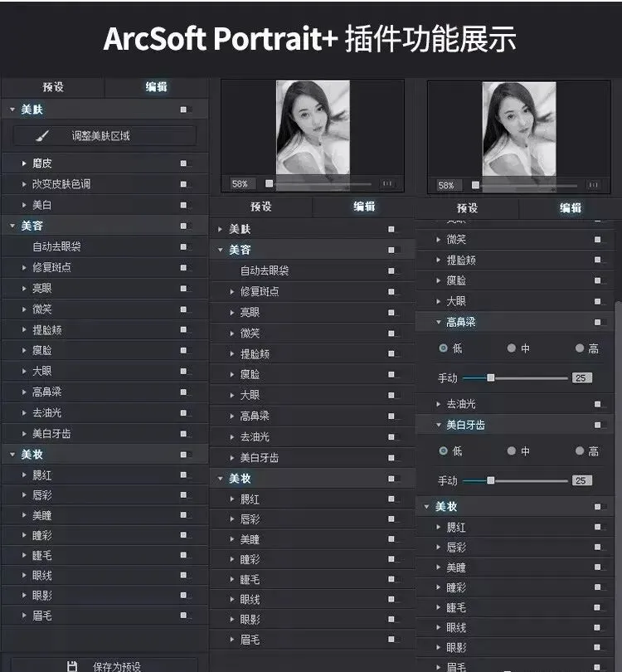This screenshot has height=672, width=622.
Task: Click the 1:1 zoom icon in right preview
Action: (593, 185)
